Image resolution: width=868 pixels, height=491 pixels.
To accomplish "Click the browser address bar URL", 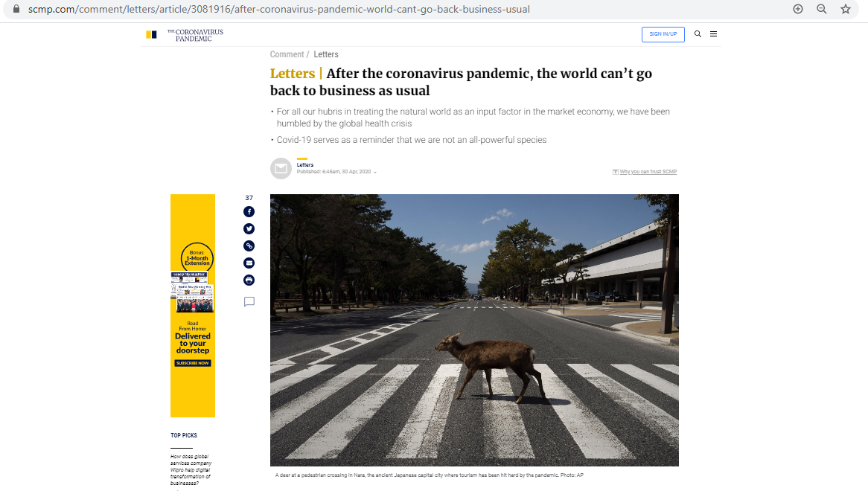I will [279, 9].
